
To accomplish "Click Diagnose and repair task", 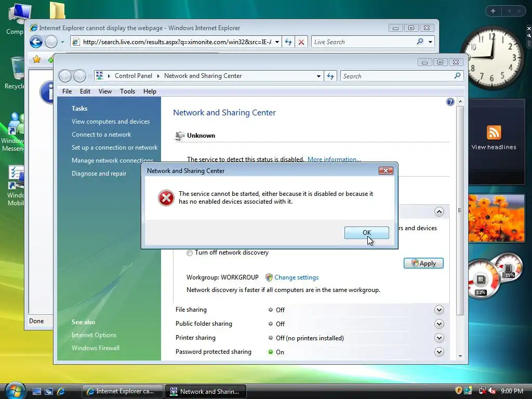I will pyautogui.click(x=99, y=174).
